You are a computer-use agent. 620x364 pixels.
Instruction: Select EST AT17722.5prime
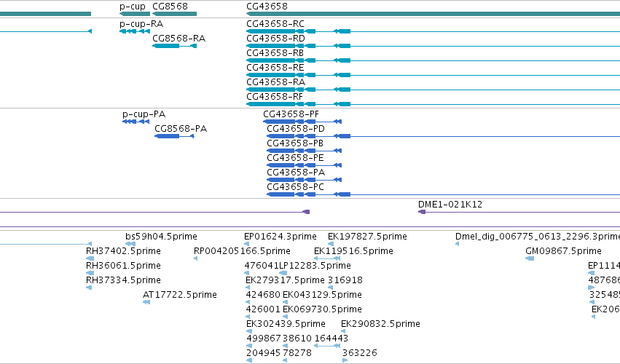(x=179, y=296)
